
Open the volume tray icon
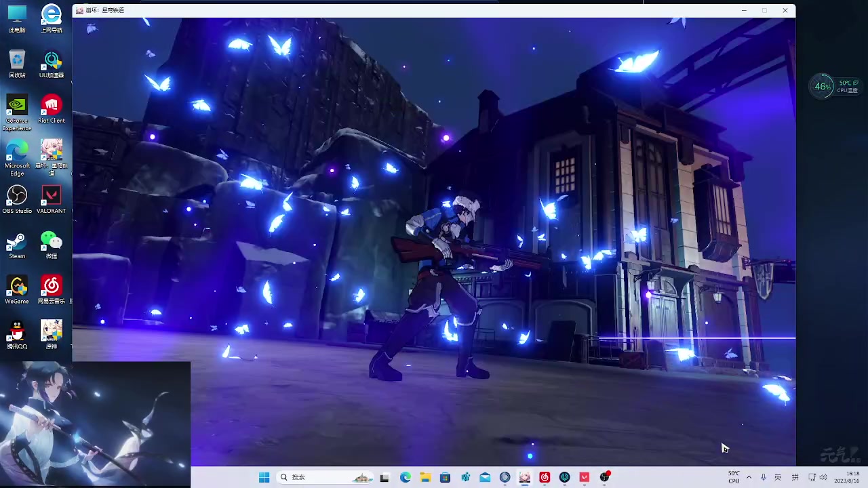point(823,477)
